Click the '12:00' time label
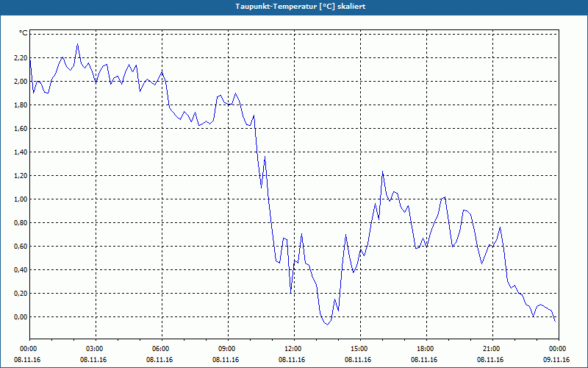This screenshot has height=368, width=588. (293, 349)
